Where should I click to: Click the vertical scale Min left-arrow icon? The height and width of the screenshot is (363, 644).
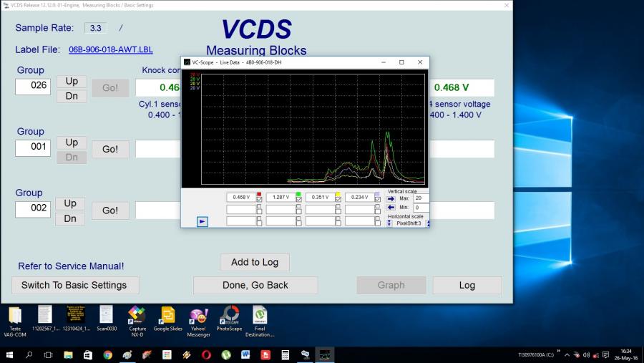(391, 208)
